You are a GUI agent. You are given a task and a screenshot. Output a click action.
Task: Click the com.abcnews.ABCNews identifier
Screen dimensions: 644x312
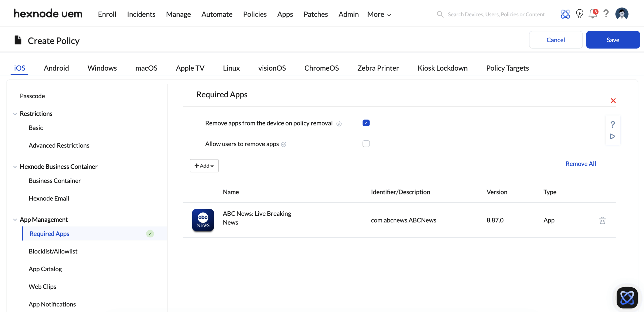tap(404, 220)
